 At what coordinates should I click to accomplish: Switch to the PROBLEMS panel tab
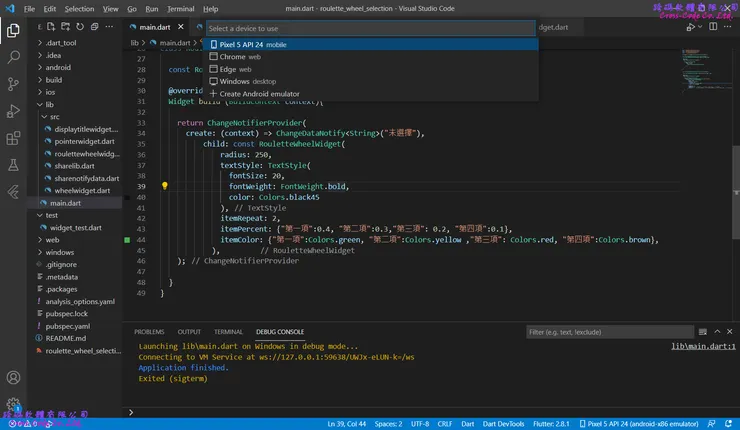(x=149, y=331)
